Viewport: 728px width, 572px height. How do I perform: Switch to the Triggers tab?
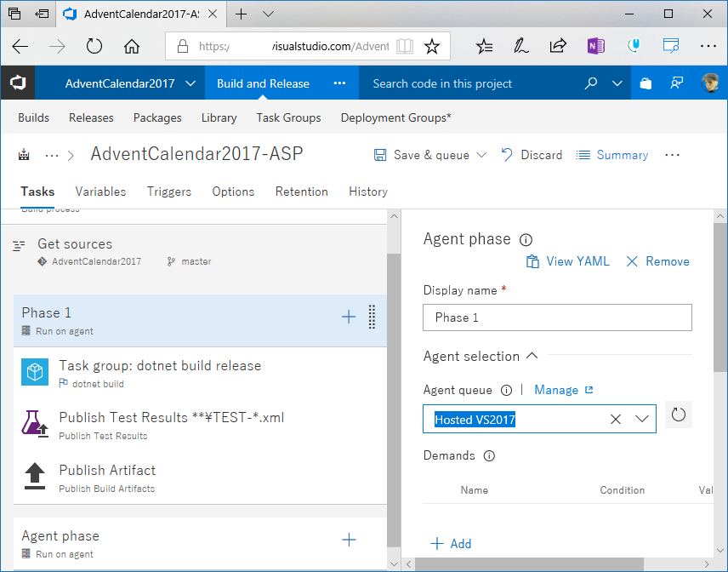point(169,192)
